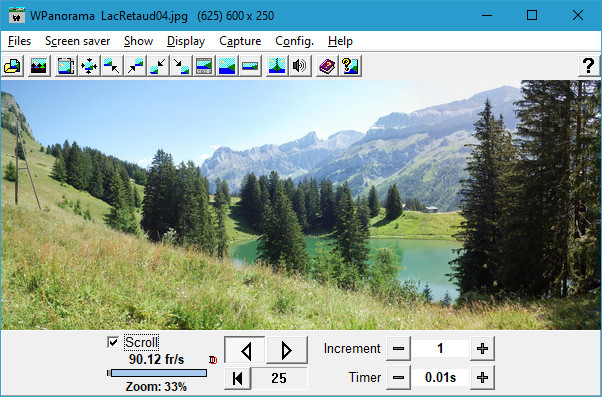
Task: Click the Increment label
Action: tap(352, 349)
